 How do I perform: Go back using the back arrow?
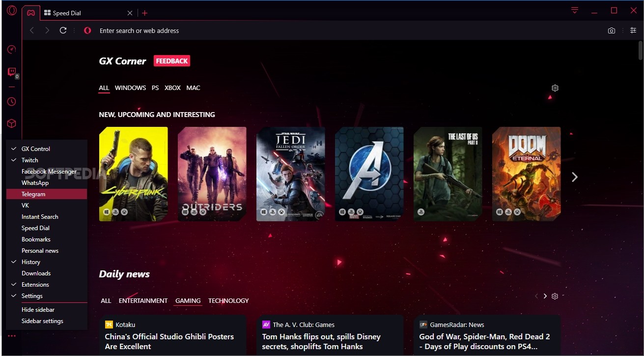32,30
